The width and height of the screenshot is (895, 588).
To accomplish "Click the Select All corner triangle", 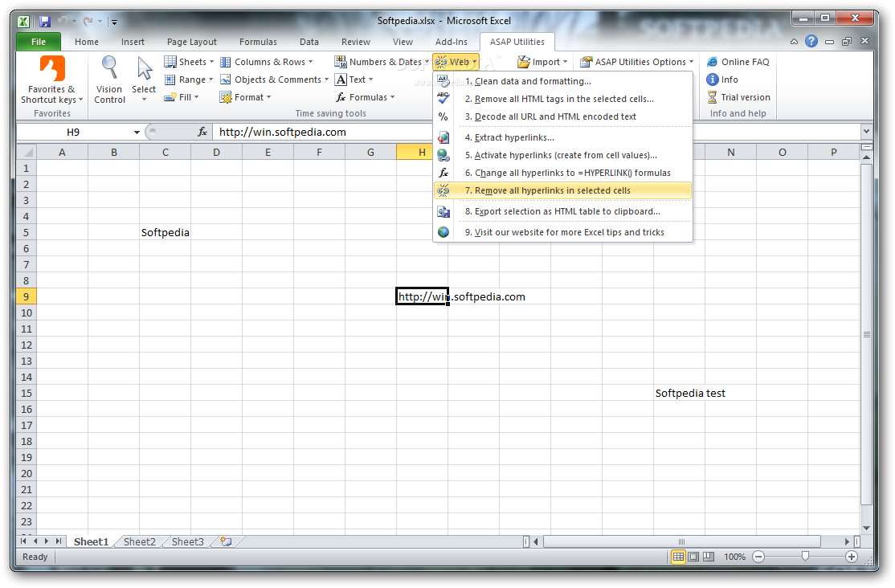I will [27, 153].
